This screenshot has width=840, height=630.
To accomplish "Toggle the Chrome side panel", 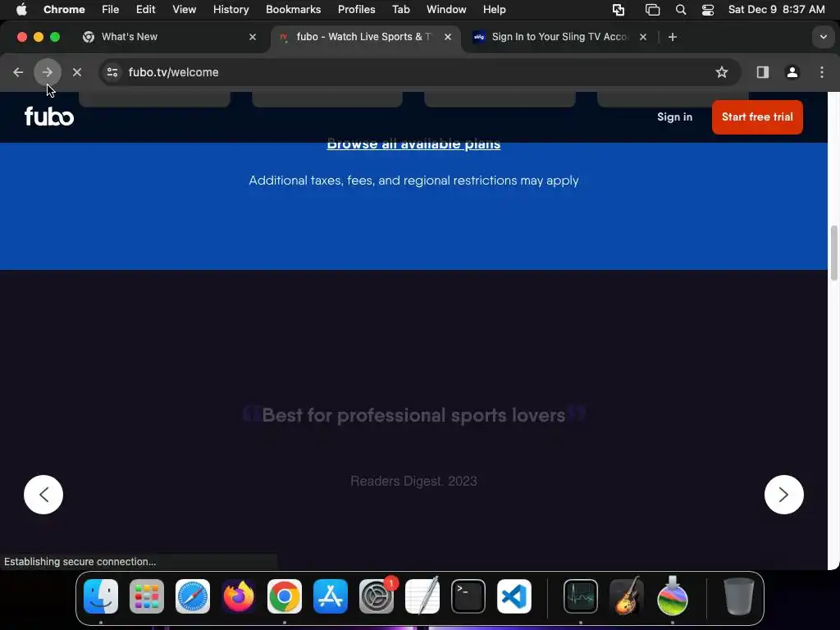I will [x=763, y=72].
